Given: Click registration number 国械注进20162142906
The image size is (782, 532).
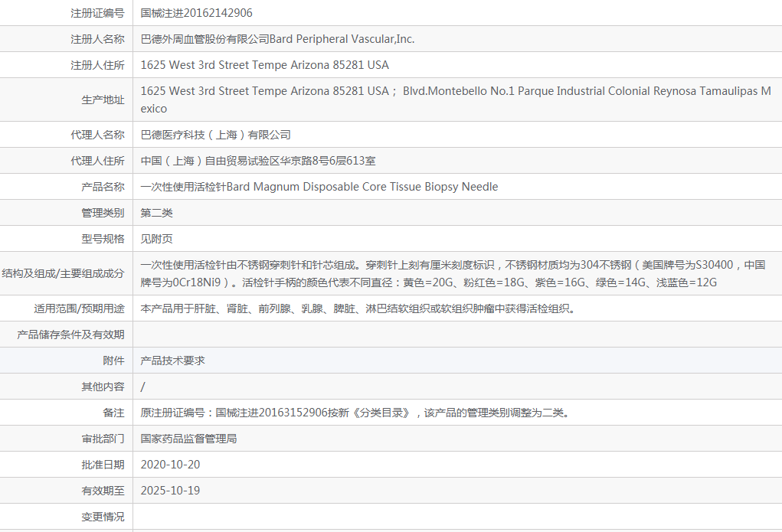Looking at the screenshot, I should click(x=197, y=13).
